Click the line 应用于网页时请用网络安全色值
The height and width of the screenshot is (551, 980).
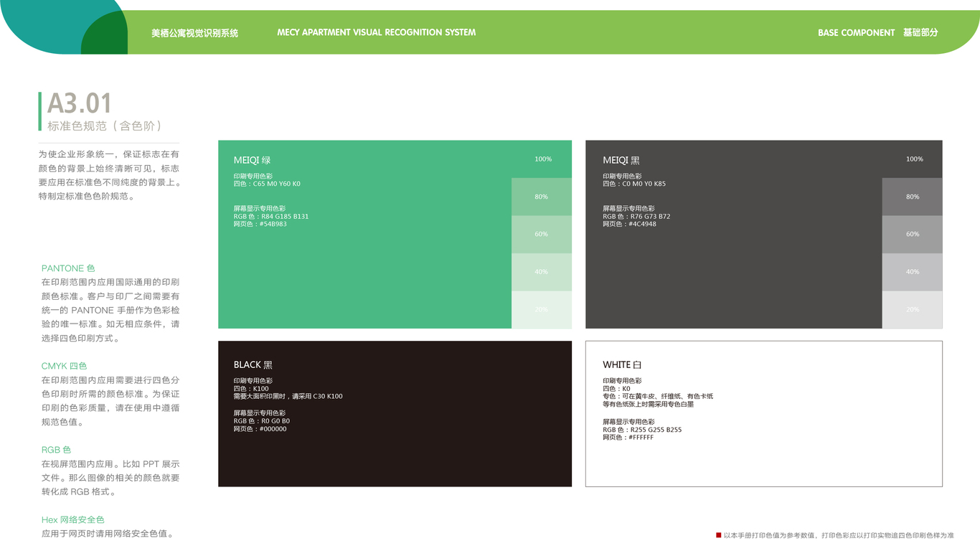[108, 534]
